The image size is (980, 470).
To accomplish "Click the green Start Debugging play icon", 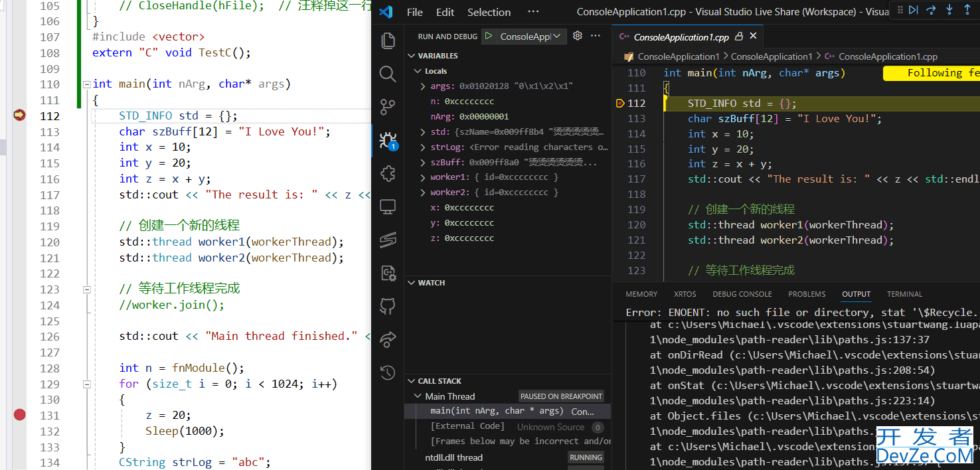I will pos(489,36).
